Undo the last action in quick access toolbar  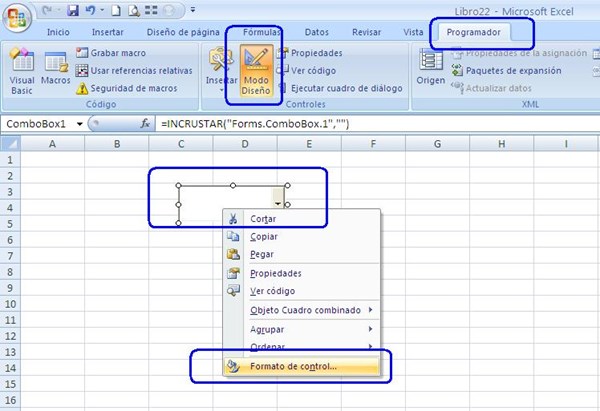(90, 10)
